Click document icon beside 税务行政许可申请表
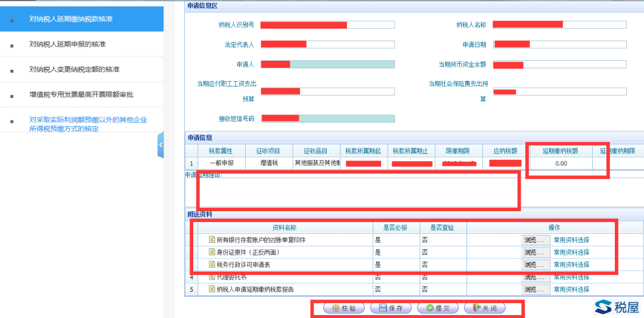Screen dimensions: 644x318 (212, 264)
